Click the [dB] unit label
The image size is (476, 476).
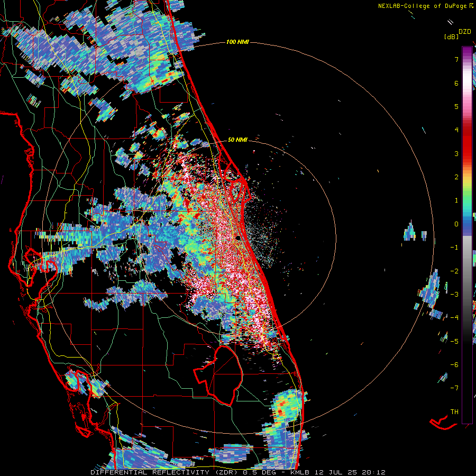(x=452, y=36)
